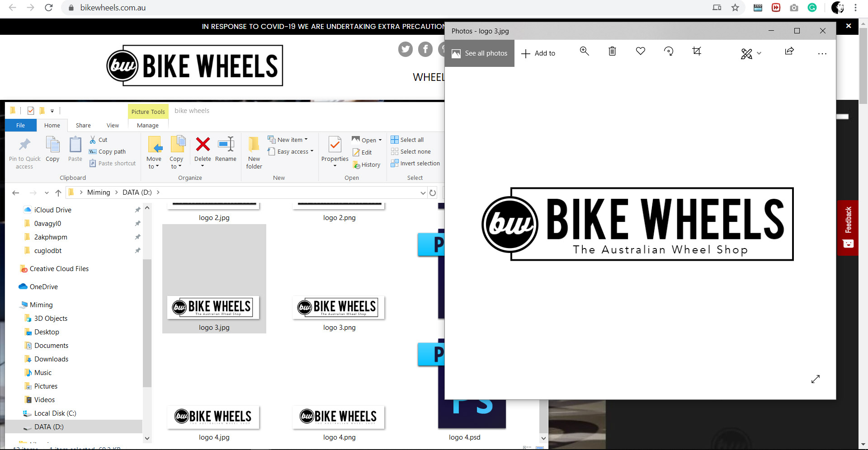Switch to the Share ribbon tab
The width and height of the screenshot is (868, 450).
(83, 125)
